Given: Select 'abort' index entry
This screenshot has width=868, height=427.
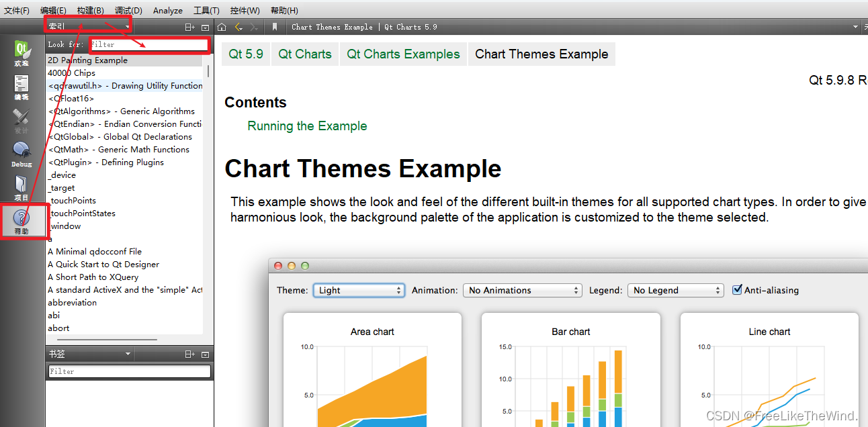Looking at the screenshot, I should [x=124, y=328].
